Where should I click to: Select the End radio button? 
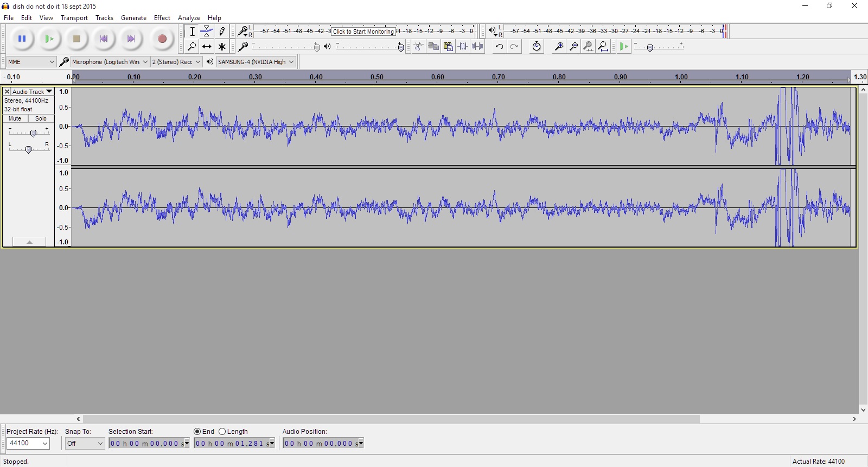pyautogui.click(x=197, y=432)
